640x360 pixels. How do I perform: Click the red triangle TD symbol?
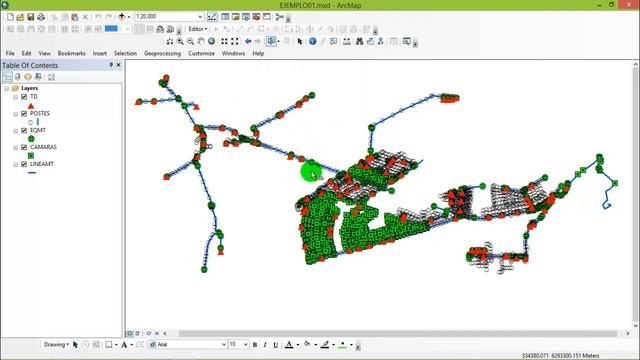click(x=31, y=106)
